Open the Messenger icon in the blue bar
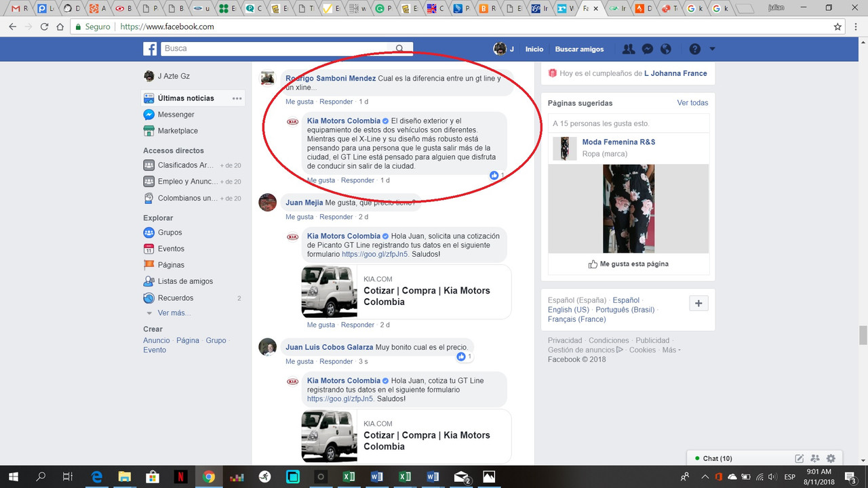Viewport: 868px width, 488px height. point(648,49)
